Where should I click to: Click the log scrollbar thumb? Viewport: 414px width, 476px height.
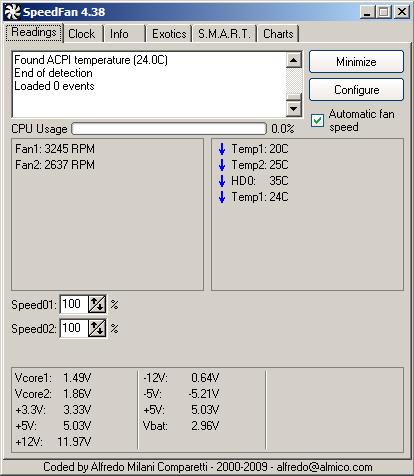click(294, 97)
